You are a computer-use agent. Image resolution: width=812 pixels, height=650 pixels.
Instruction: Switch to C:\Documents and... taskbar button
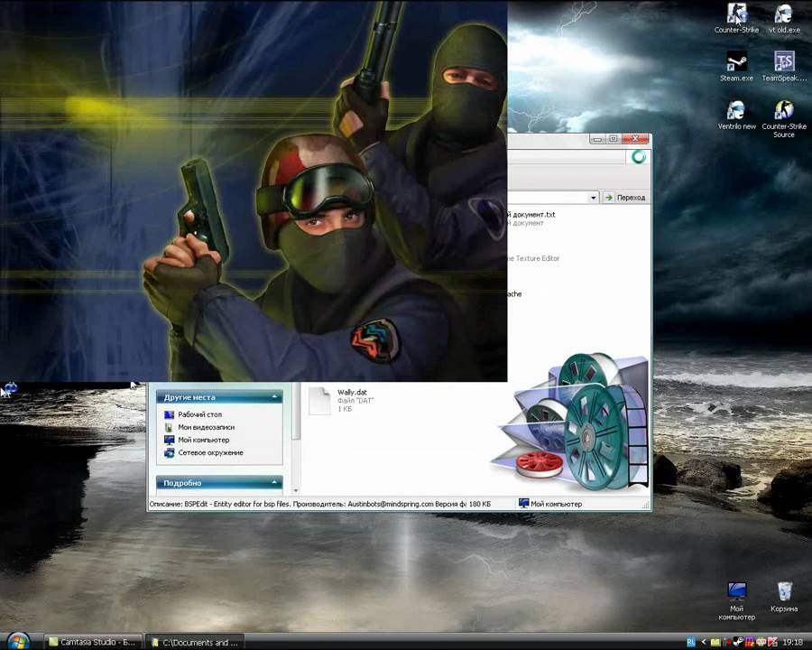point(195,642)
